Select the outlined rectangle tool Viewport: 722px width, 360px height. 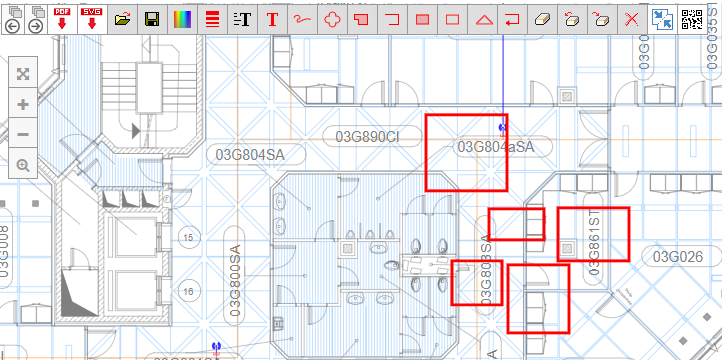[453, 19]
